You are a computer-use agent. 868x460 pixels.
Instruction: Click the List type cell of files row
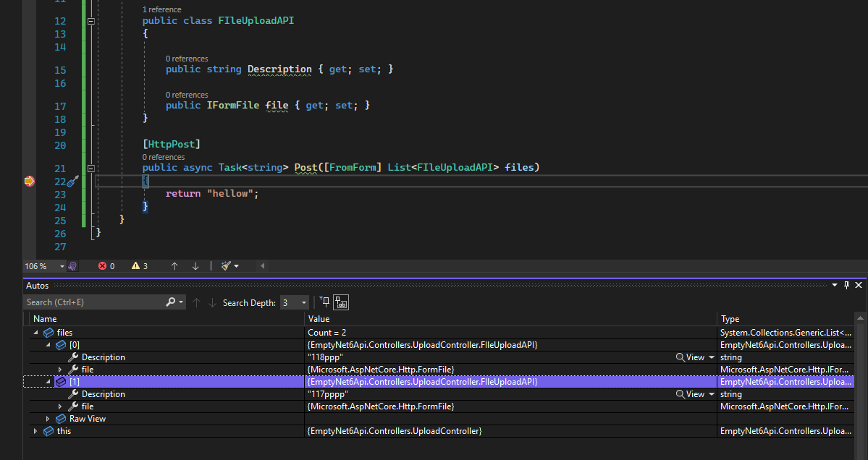tap(786, 332)
